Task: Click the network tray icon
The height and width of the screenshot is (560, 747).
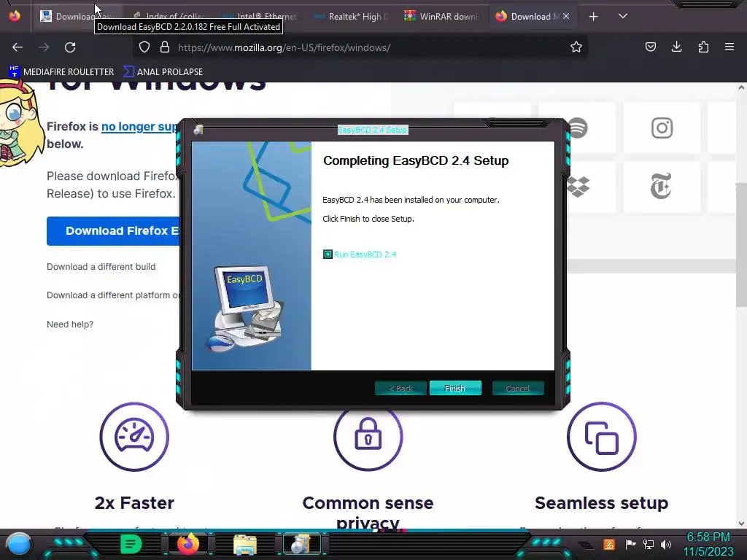Action: coord(649,544)
